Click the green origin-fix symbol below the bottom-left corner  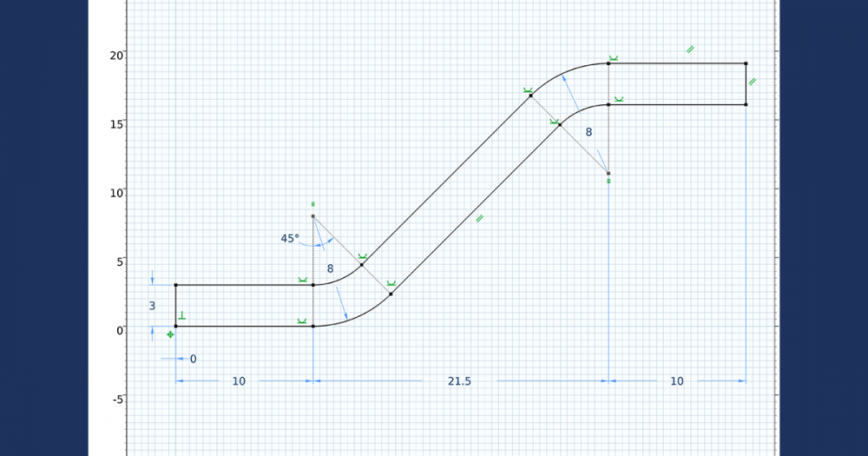coord(170,334)
